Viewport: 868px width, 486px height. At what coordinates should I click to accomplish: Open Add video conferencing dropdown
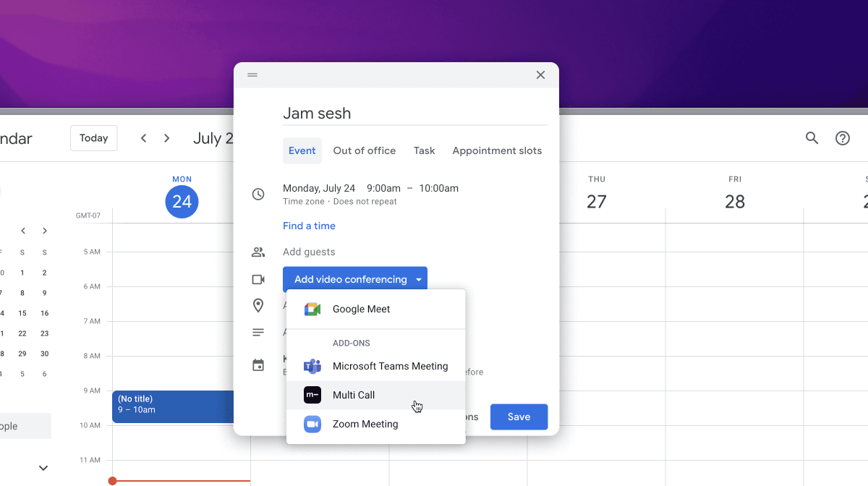(x=355, y=279)
